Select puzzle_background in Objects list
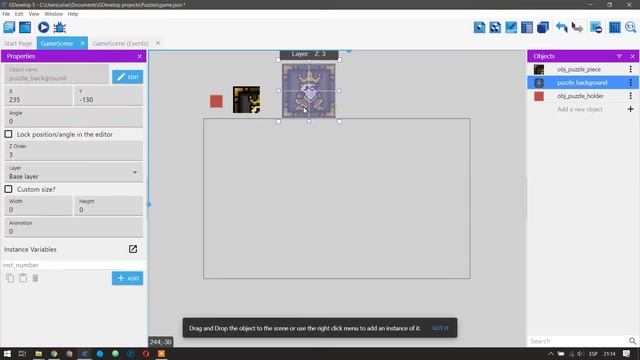Image resolution: width=640 pixels, height=360 pixels. (x=583, y=82)
